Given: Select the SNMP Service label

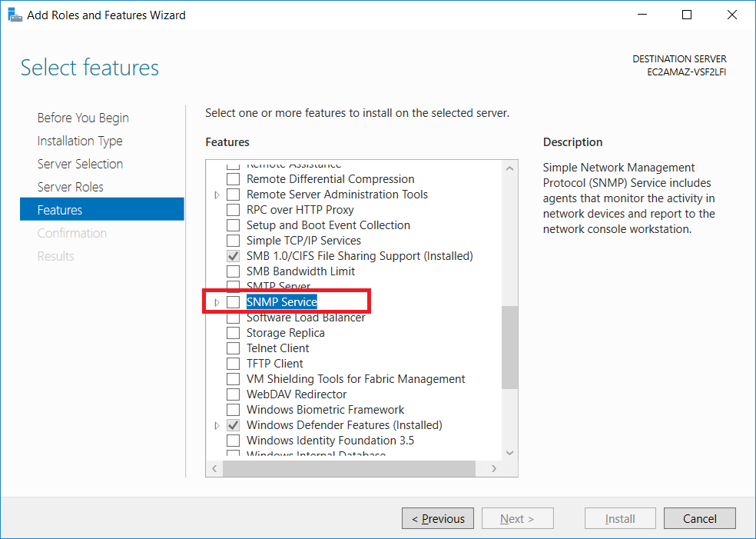Looking at the screenshot, I should (x=281, y=302).
